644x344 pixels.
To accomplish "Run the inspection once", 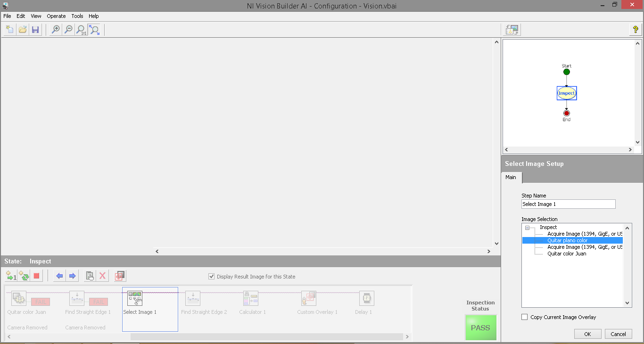I will [11, 276].
